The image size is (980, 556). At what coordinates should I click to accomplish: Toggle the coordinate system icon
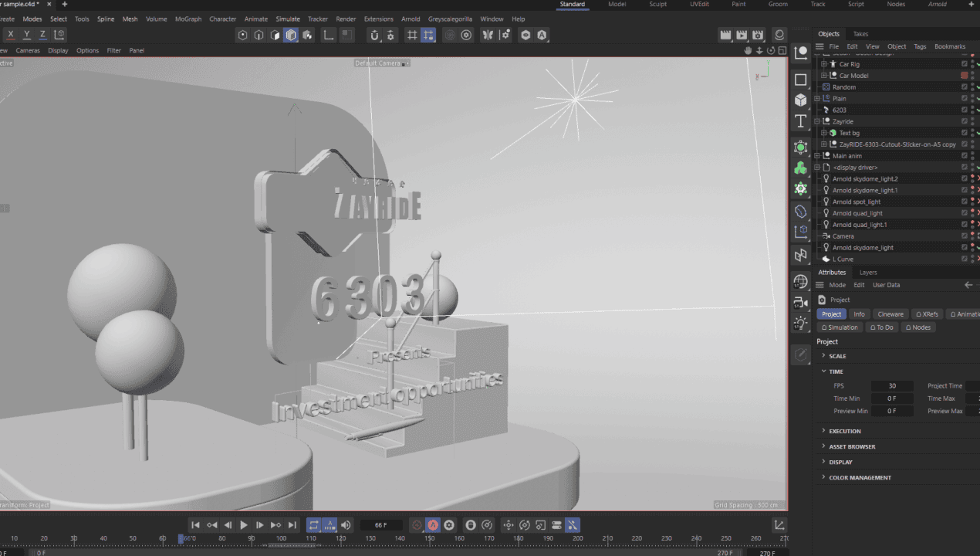59,35
